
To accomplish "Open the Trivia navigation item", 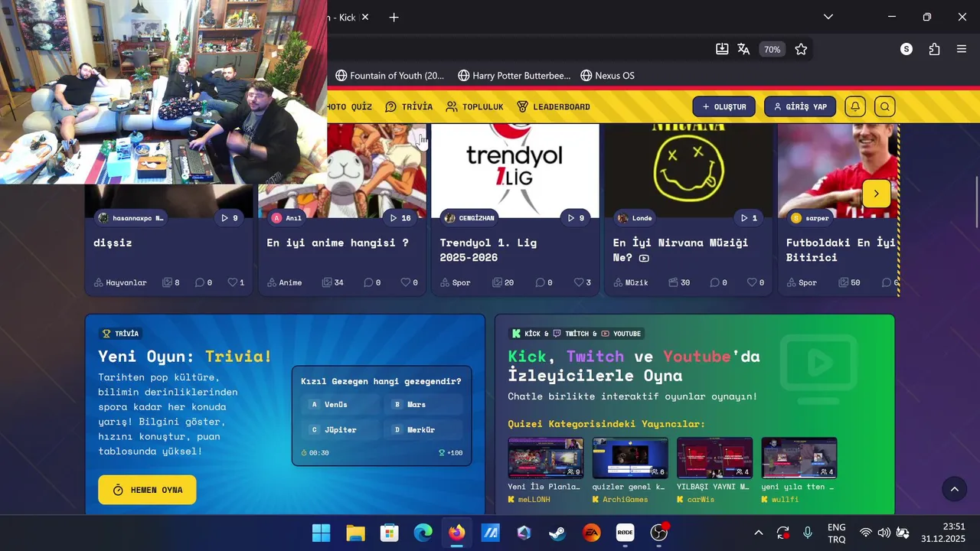I will 409,106.
